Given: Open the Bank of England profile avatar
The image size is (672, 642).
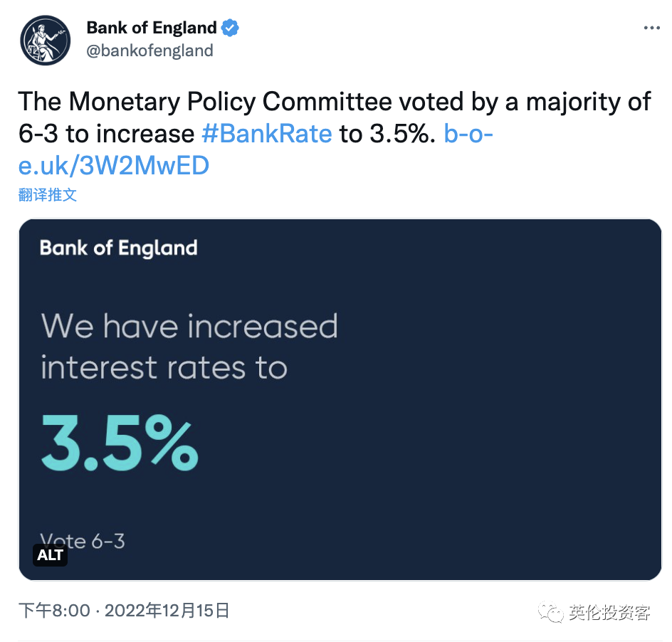Looking at the screenshot, I should [x=46, y=41].
